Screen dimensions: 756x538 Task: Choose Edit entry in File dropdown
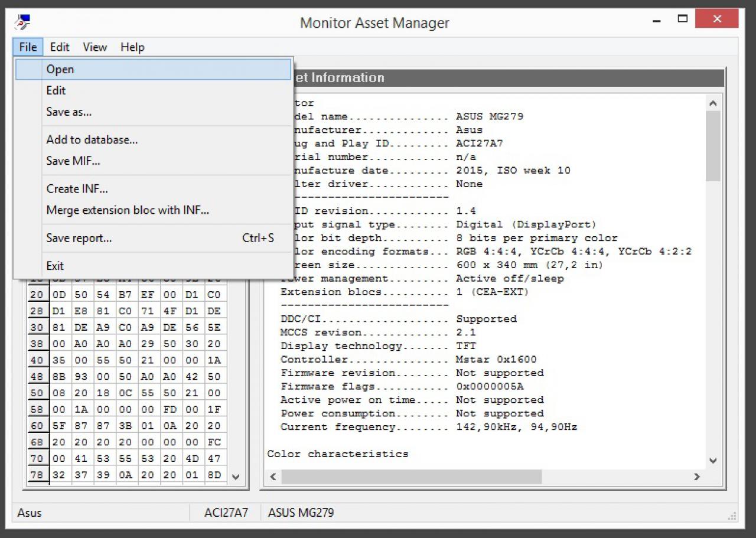tap(154, 90)
